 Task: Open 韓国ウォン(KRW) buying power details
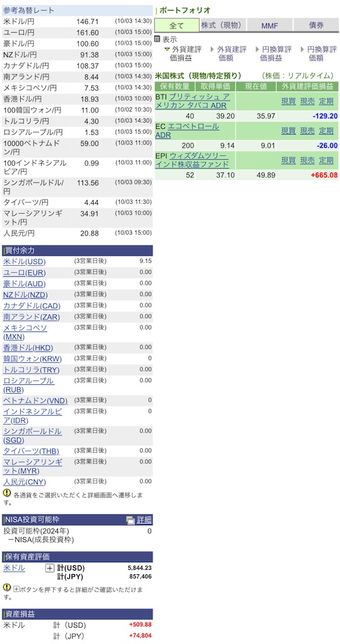click(33, 359)
